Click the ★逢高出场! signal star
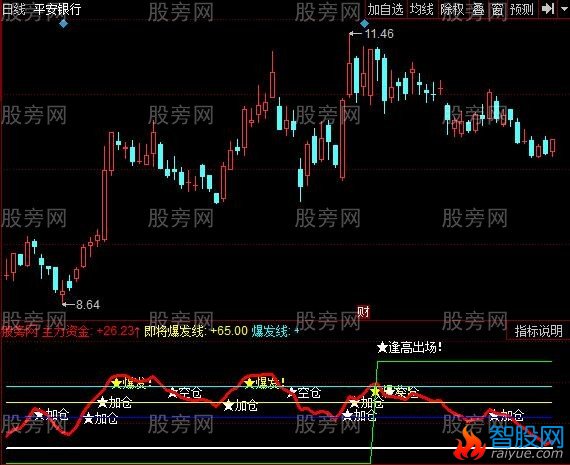Screen dimensions: 570x465 click(x=382, y=348)
